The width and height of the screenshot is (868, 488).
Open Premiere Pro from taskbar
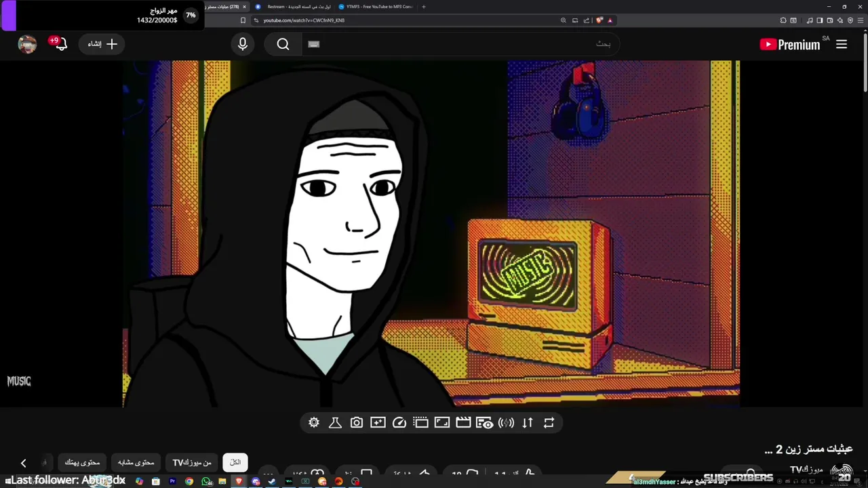click(x=172, y=481)
